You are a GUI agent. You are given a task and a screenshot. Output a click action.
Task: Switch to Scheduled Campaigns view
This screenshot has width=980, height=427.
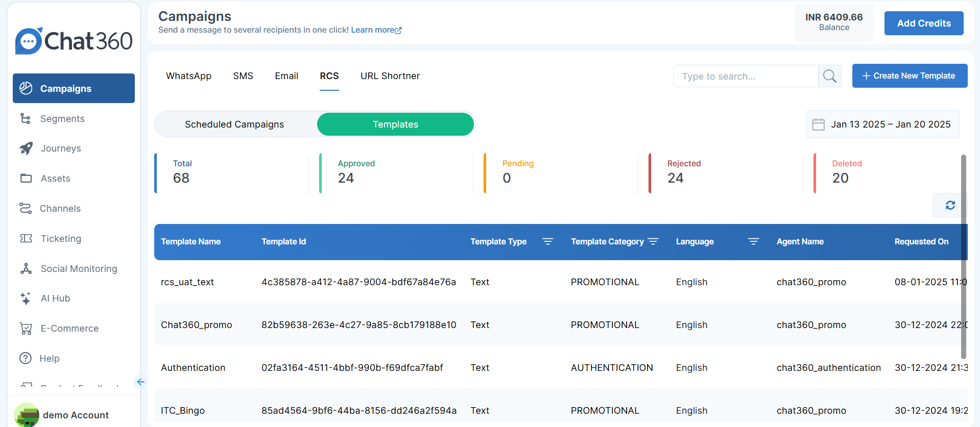[234, 124]
